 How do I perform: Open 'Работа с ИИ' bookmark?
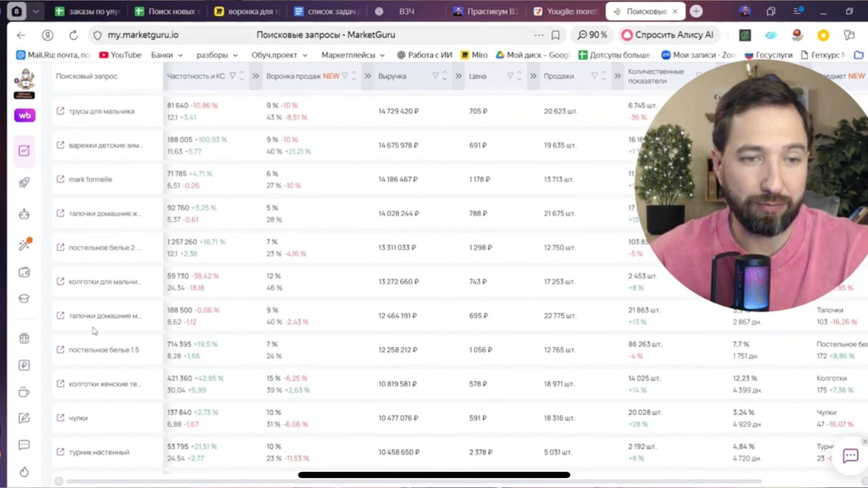point(425,55)
